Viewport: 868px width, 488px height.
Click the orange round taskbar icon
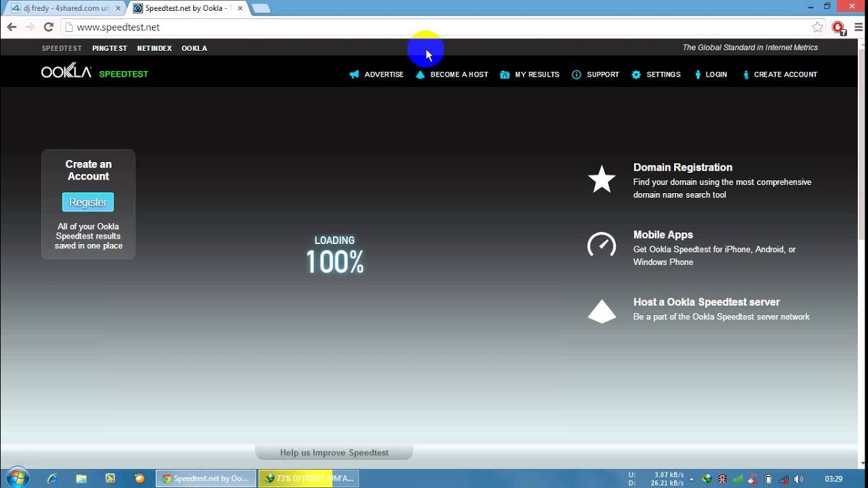point(140,479)
